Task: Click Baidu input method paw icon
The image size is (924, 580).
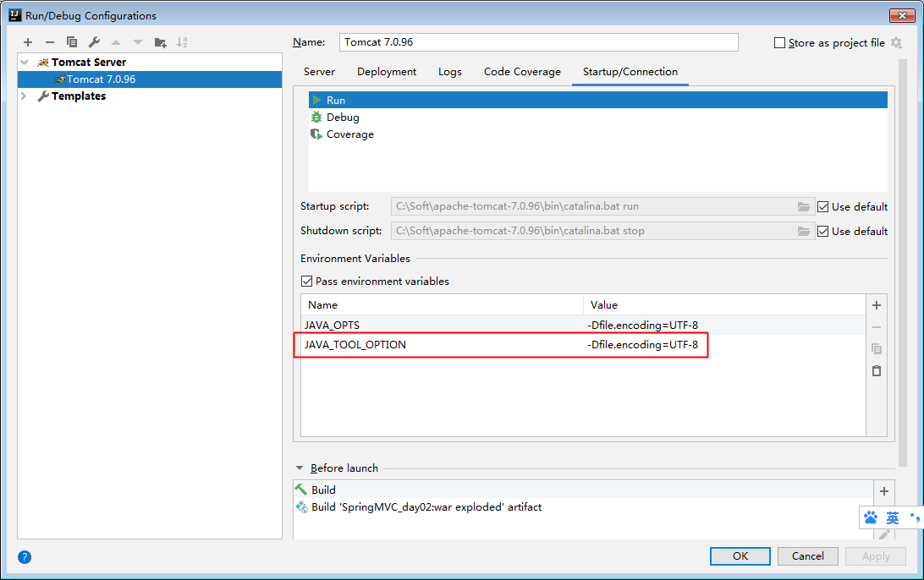Action: pyautogui.click(x=871, y=517)
